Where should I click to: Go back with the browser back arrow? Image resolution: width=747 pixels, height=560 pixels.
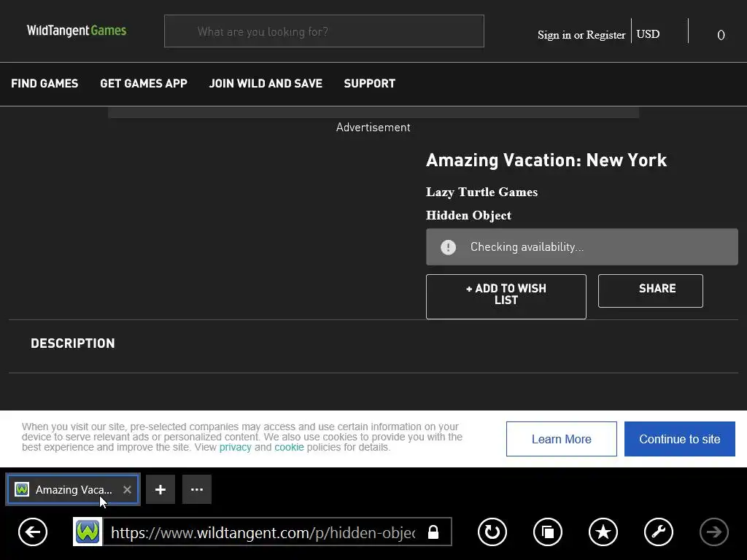click(x=33, y=532)
